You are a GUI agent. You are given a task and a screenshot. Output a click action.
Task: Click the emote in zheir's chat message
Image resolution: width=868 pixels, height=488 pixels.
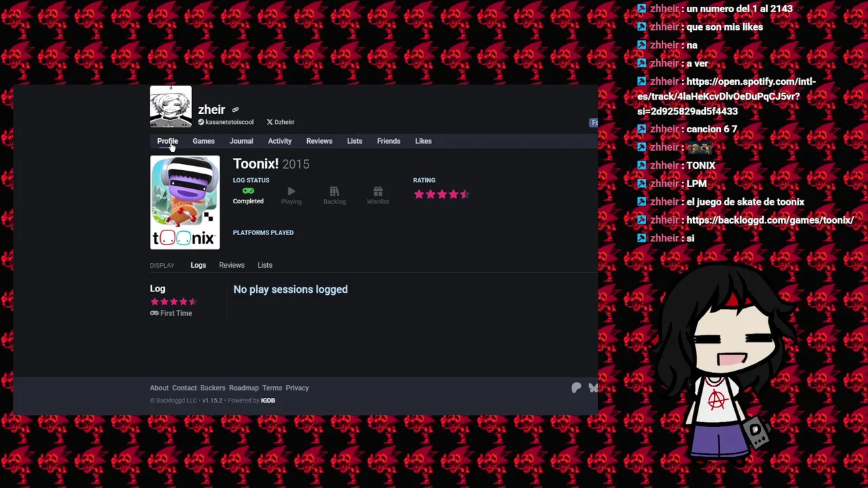699,148
